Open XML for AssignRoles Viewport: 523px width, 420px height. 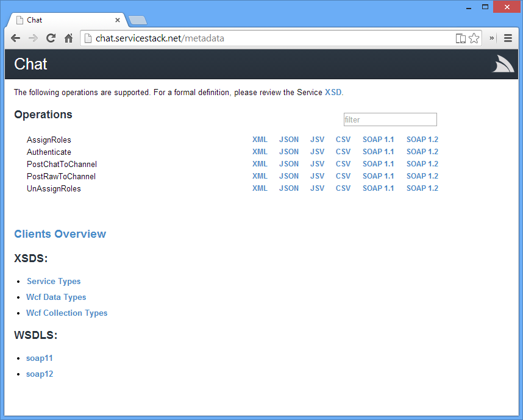(x=260, y=140)
